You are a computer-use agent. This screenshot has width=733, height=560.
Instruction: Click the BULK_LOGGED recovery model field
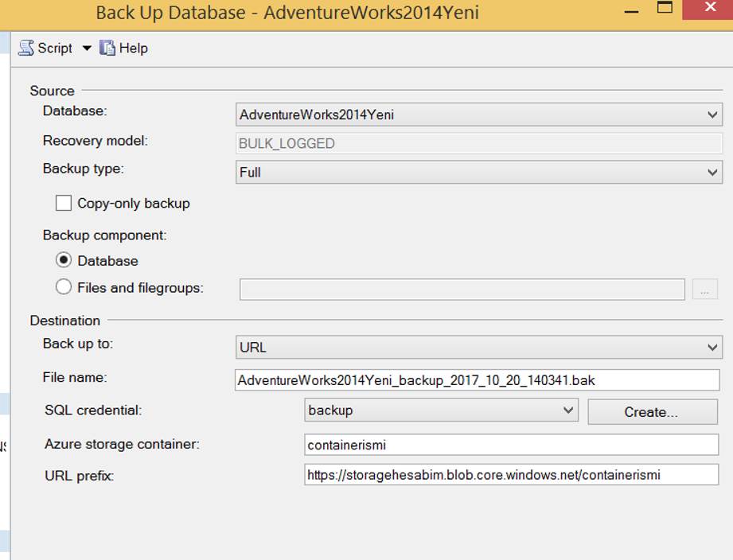pos(479,143)
